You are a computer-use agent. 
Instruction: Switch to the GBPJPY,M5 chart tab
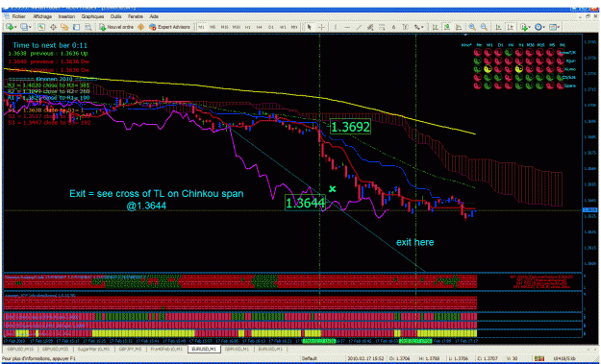tap(130, 349)
